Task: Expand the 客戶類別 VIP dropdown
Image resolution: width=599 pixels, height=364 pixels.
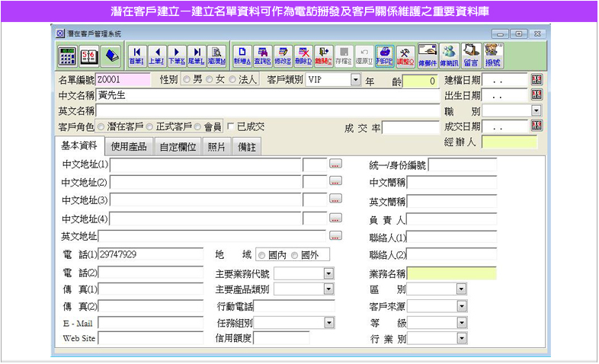Action: coord(355,80)
